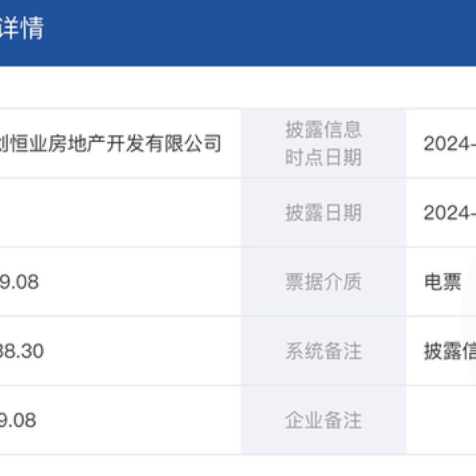Click the 9.08 amount left of 企业备注
The width and height of the screenshot is (476, 476).
[18, 420]
